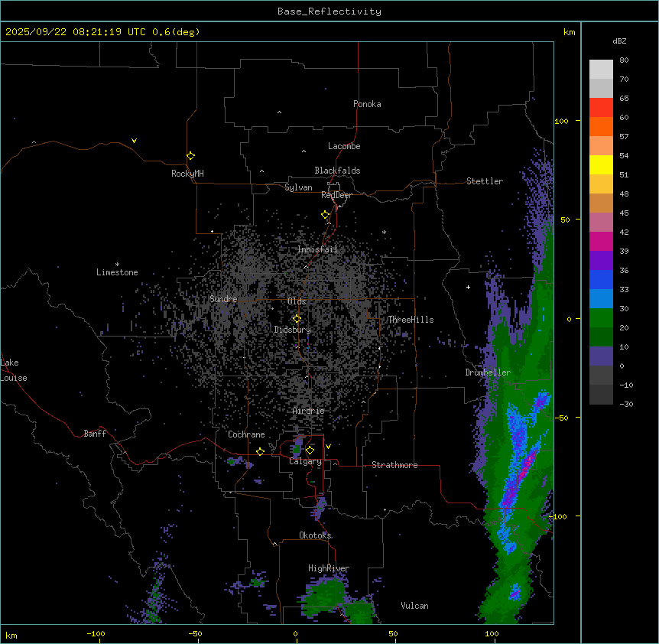Screen dimensions: 659x644
Task: Click the yellow diamond marker below Cochrane
Action: tap(260, 451)
